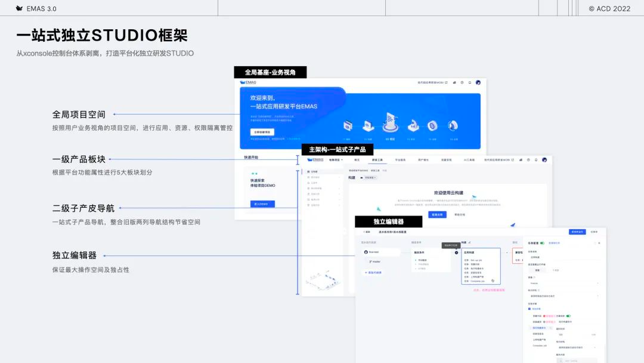Select the GitHub flow-test code source
644x363 pixels.
pos(380,252)
